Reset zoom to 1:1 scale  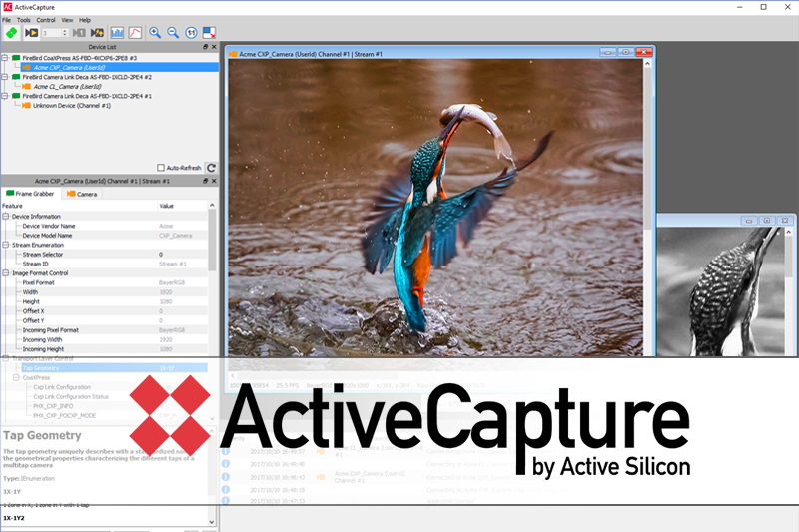point(191,33)
